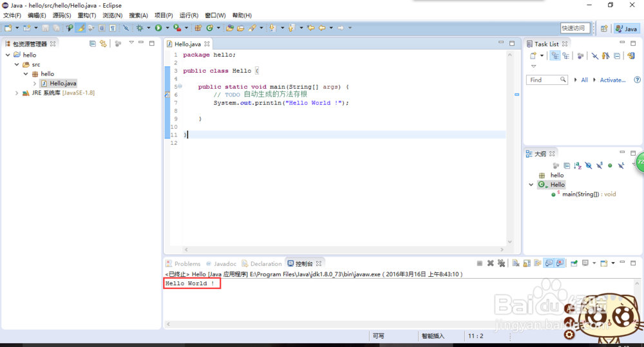Click the Java perspective button
Screen dimensions: 644x347
click(x=627, y=28)
